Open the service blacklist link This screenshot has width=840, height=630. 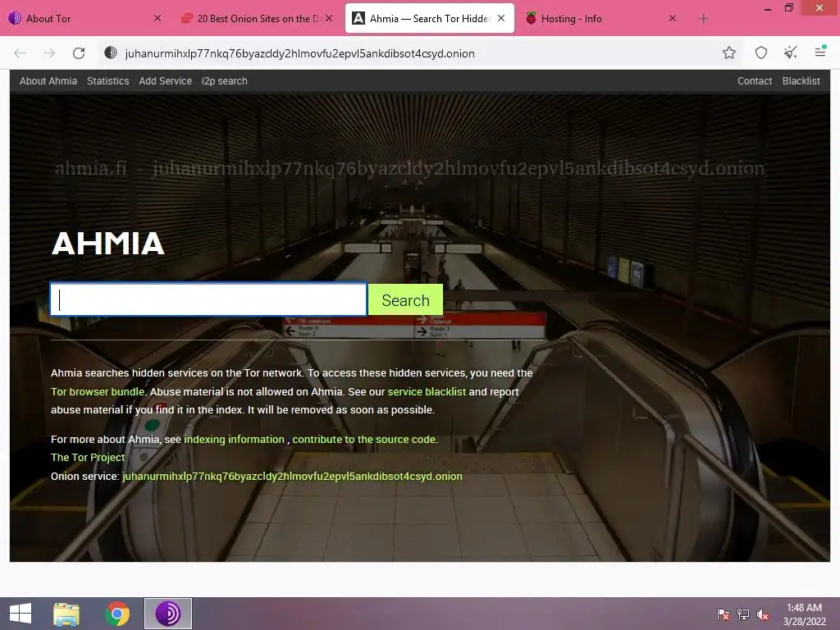[x=427, y=391]
